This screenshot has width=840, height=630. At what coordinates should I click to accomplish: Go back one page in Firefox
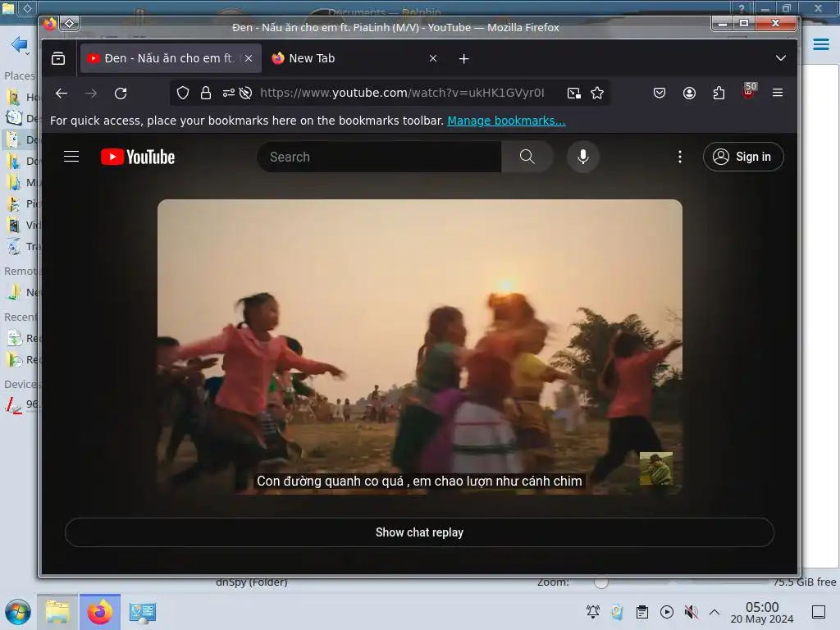[62, 94]
